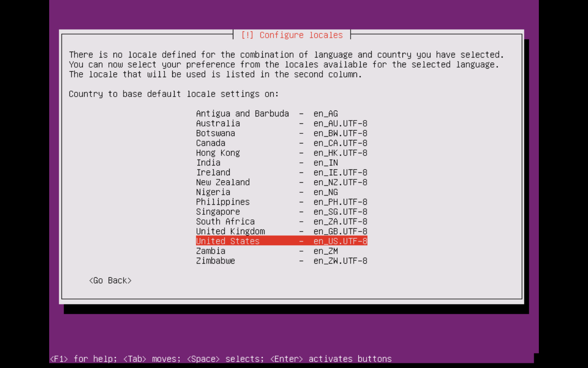The height and width of the screenshot is (368, 588).
Task: Click the Configure locales dialog title
Action: coord(292,35)
